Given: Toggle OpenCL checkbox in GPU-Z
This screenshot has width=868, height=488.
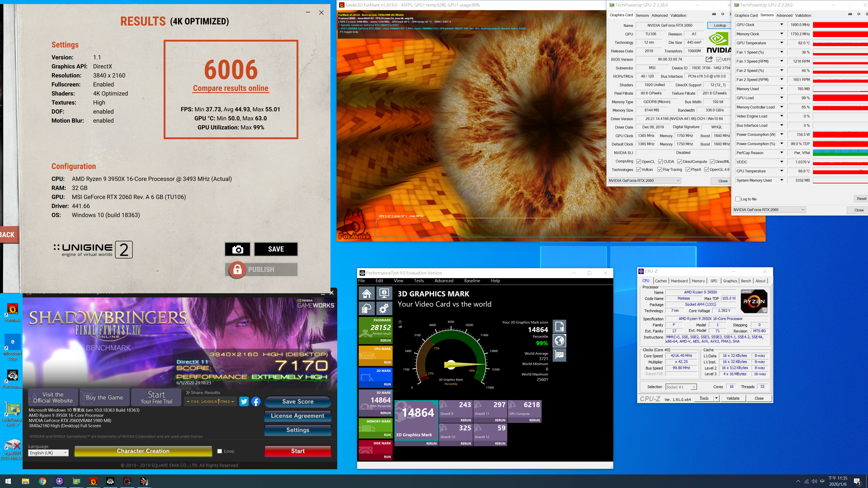Looking at the screenshot, I should tap(639, 162).
